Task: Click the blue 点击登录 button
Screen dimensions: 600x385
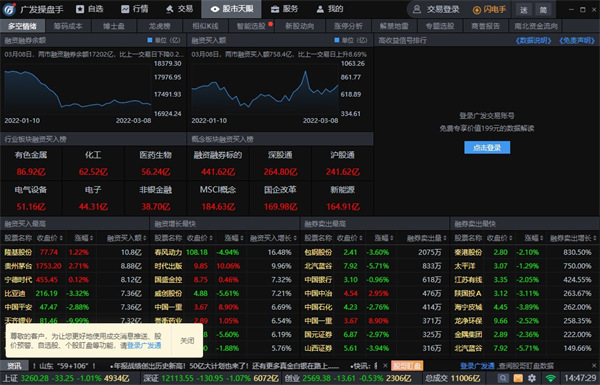Action: pyautogui.click(x=487, y=147)
